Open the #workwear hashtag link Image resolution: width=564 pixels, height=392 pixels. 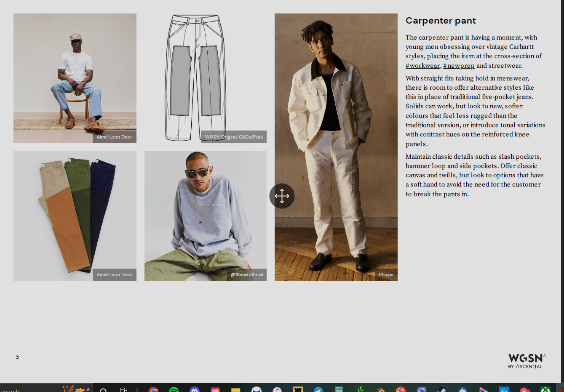tap(422, 66)
